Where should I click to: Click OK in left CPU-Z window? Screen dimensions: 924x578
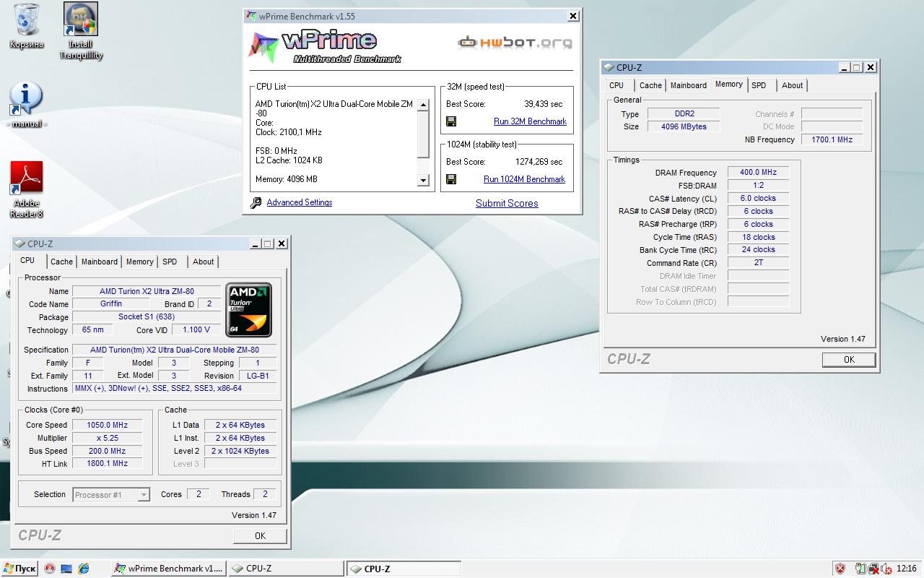click(260, 535)
